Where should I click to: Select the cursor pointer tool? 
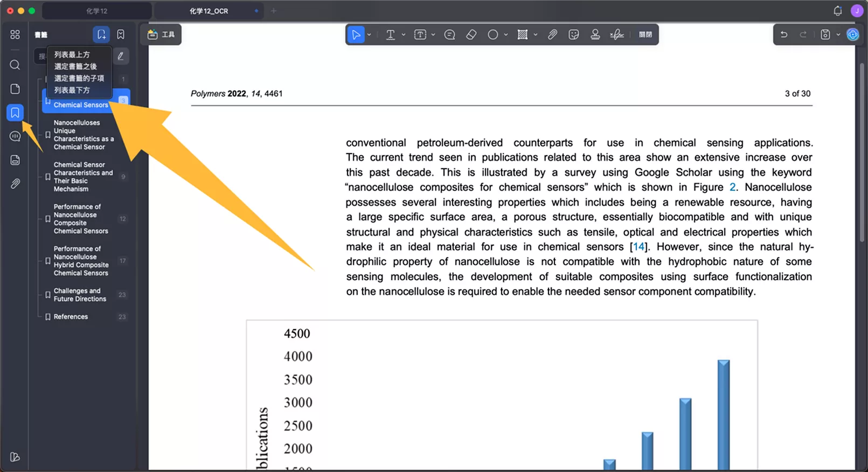tap(356, 34)
